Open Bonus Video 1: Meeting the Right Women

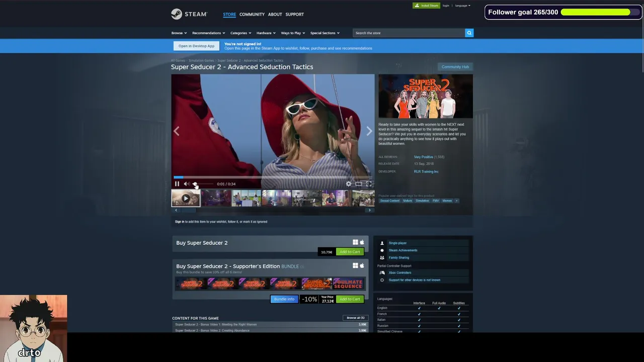216,324
